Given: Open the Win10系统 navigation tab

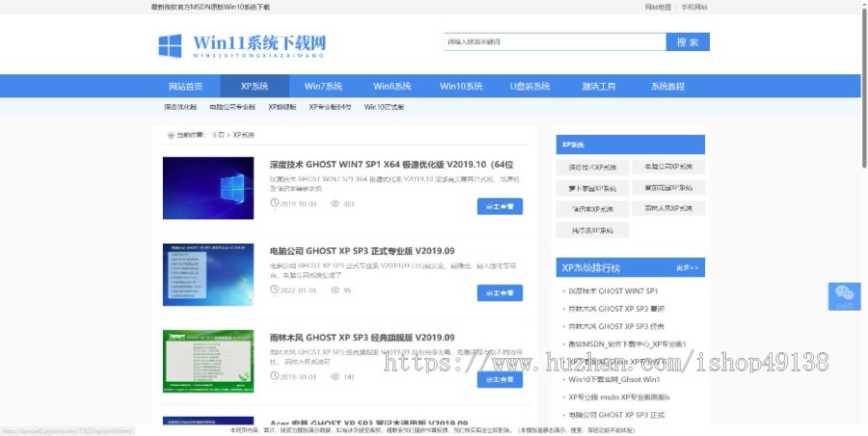Looking at the screenshot, I should click(461, 87).
